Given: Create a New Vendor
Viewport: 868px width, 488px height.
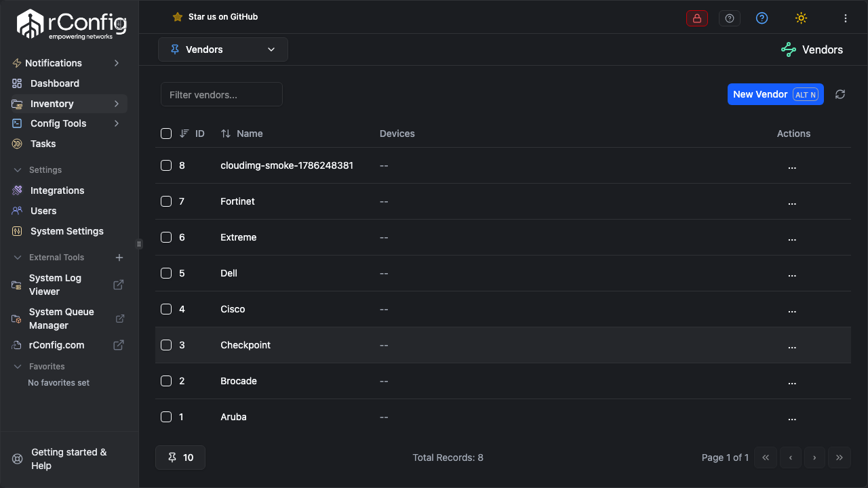Looking at the screenshot, I should (x=776, y=94).
